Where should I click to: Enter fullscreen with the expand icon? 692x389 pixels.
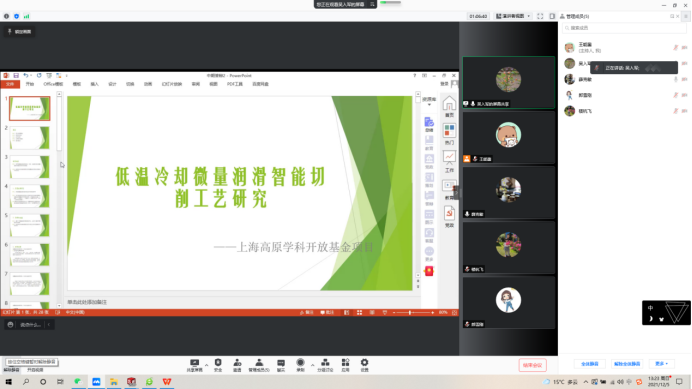coord(540,16)
